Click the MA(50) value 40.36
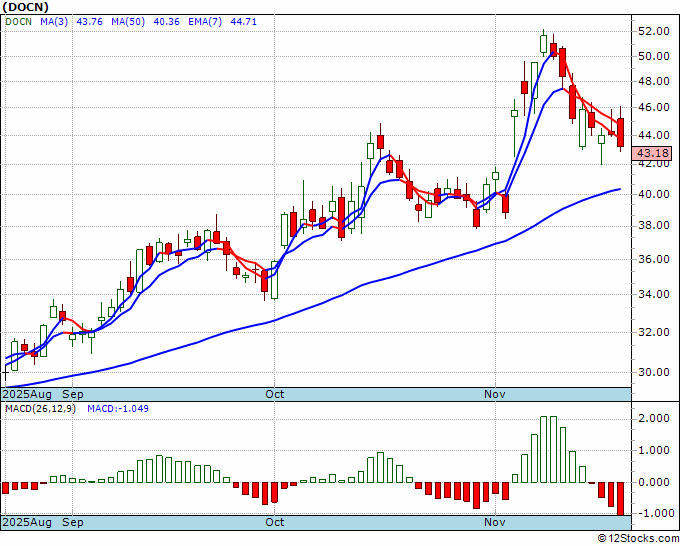Viewport: 680px width, 546px height. coord(167,22)
